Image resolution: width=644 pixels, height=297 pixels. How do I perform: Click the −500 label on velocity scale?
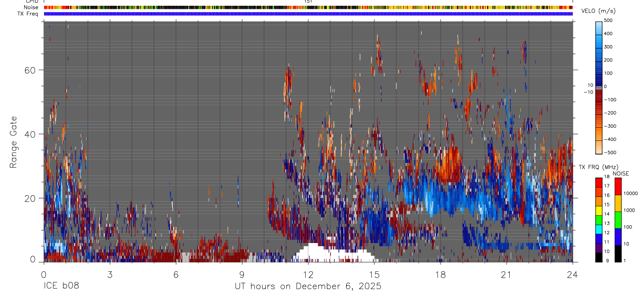610,152
